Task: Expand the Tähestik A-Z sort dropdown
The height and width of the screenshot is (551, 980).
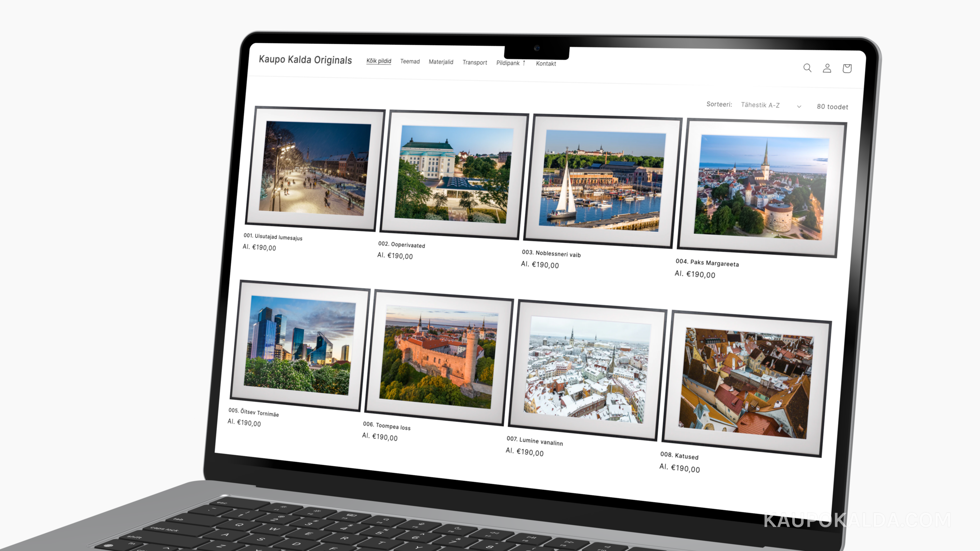Action: pos(760,105)
